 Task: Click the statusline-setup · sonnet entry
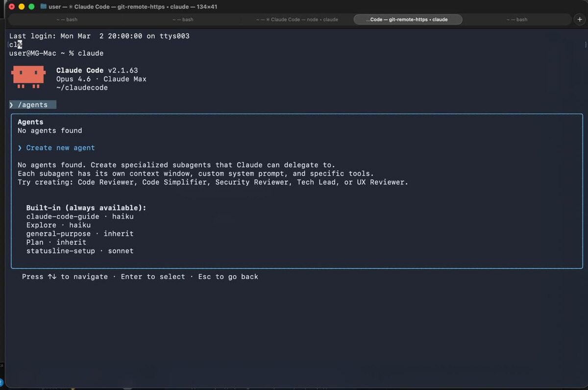click(x=80, y=251)
